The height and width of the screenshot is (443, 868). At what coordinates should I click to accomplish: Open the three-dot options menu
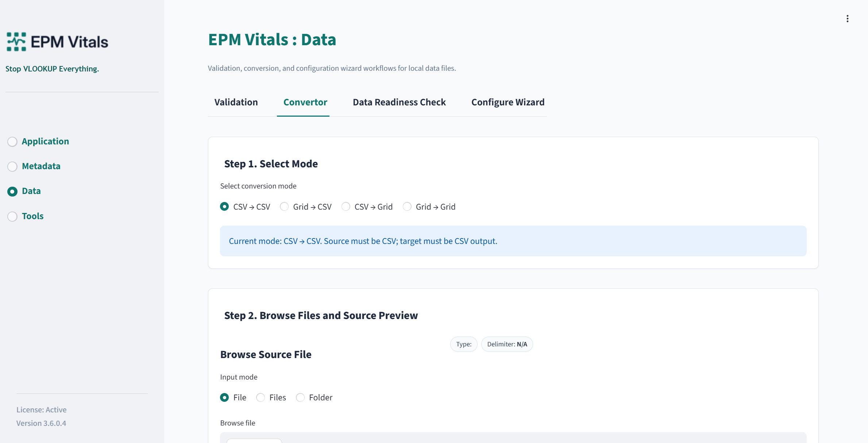click(847, 19)
